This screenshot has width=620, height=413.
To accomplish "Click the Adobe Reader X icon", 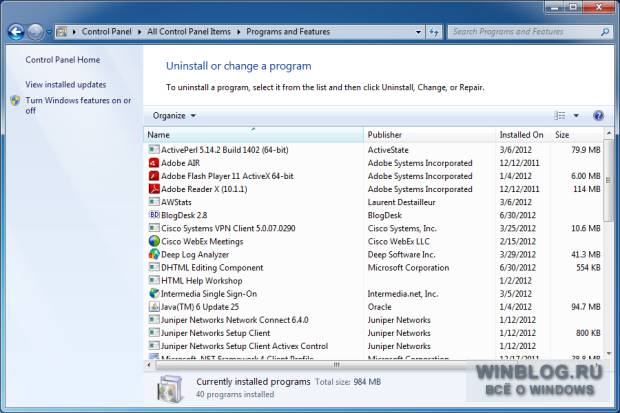I will coord(154,189).
